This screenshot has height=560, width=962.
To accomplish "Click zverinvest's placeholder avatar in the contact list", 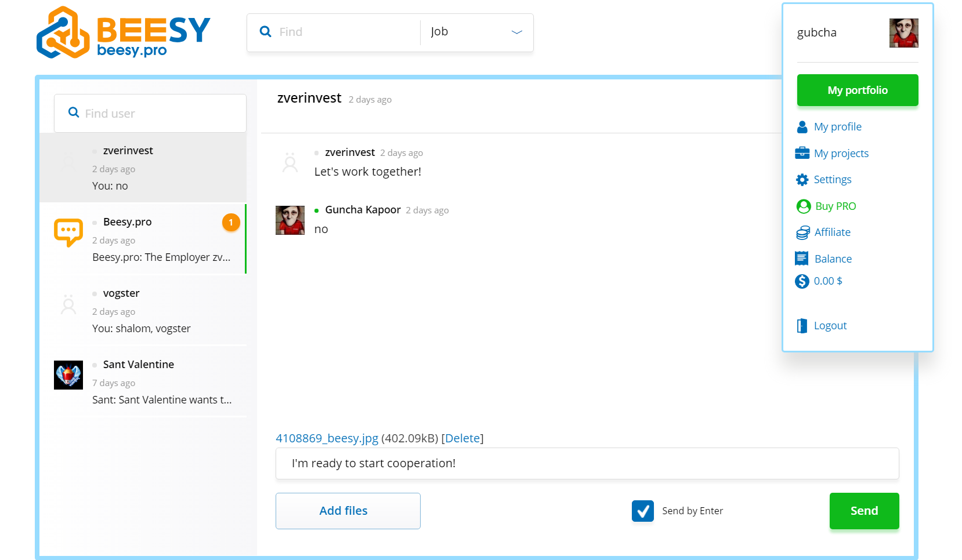I will (x=68, y=162).
